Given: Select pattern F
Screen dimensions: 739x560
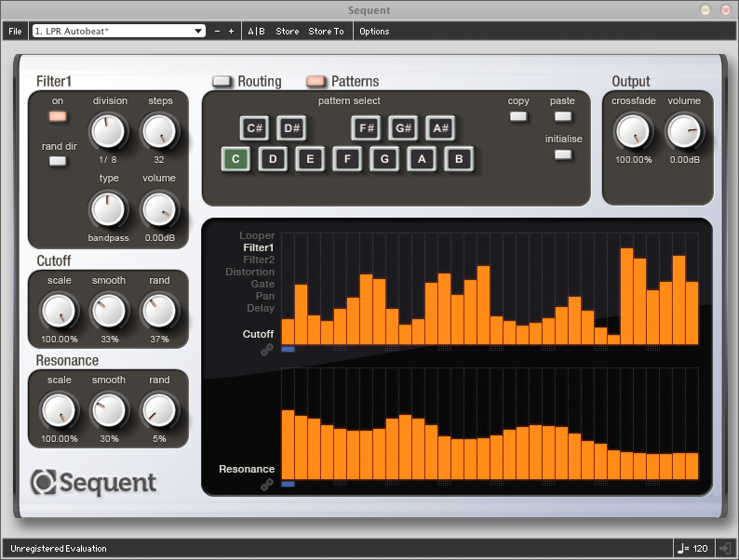Looking at the screenshot, I should [347, 159].
